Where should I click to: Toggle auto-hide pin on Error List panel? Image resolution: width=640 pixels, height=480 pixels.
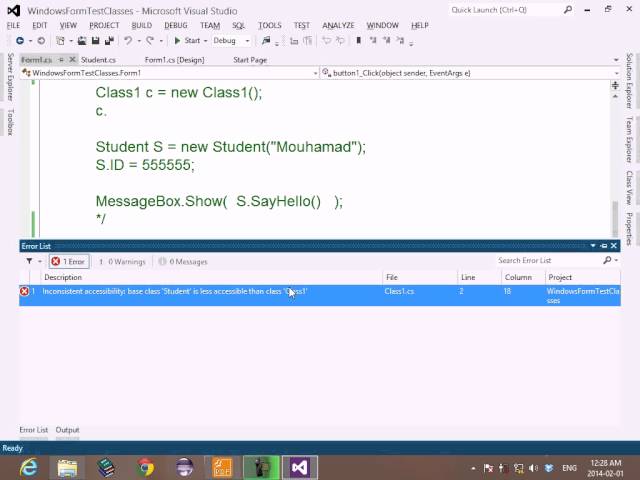click(604, 246)
